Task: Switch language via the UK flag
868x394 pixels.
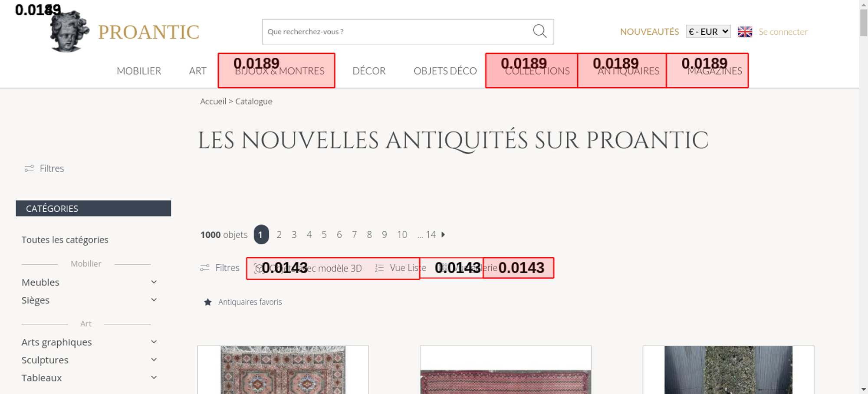Action: (x=745, y=32)
